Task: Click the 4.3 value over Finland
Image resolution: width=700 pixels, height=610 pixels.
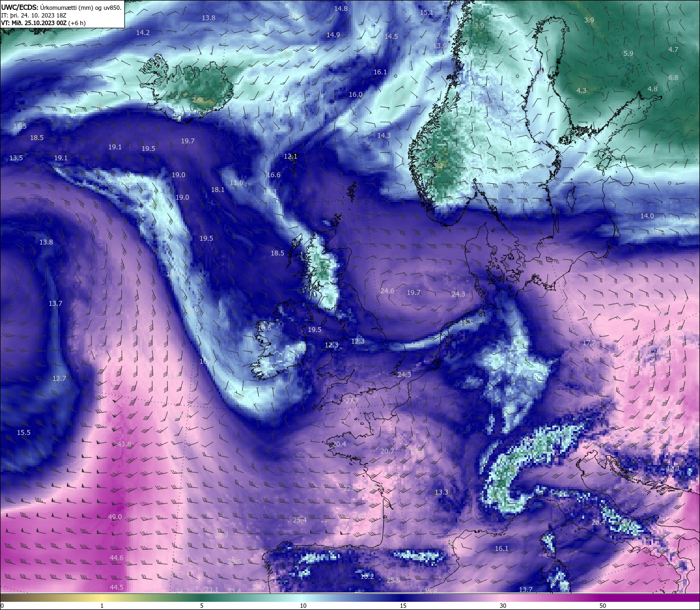Action: coord(581,91)
